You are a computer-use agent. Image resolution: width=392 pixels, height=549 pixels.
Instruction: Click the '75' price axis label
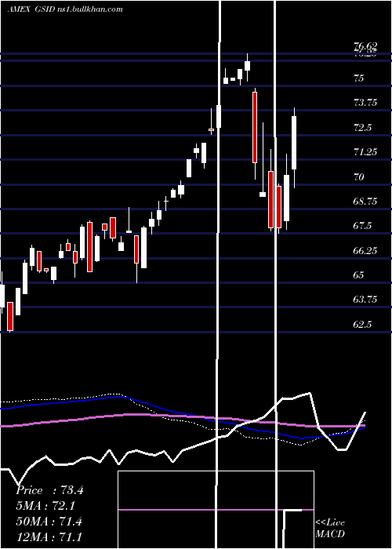tap(359, 78)
